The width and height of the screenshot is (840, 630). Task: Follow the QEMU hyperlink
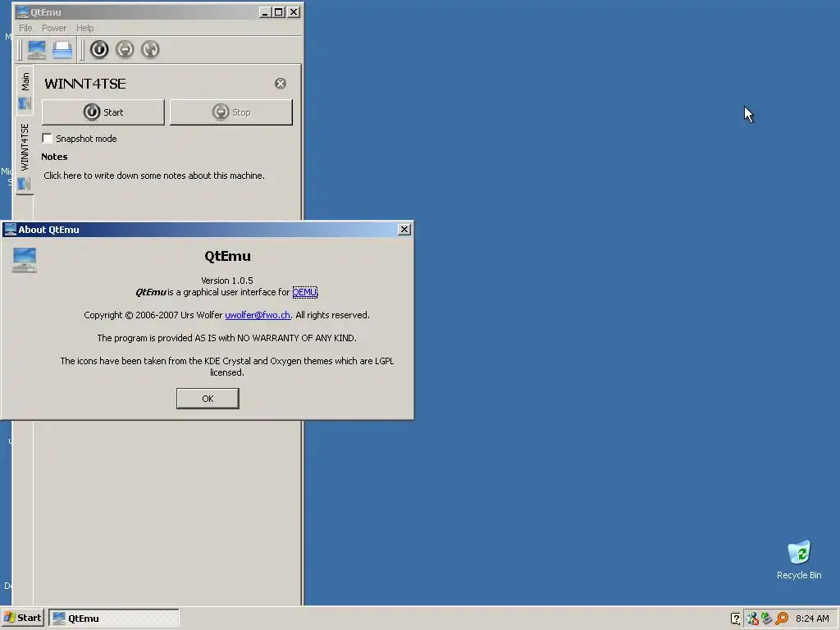[305, 292]
